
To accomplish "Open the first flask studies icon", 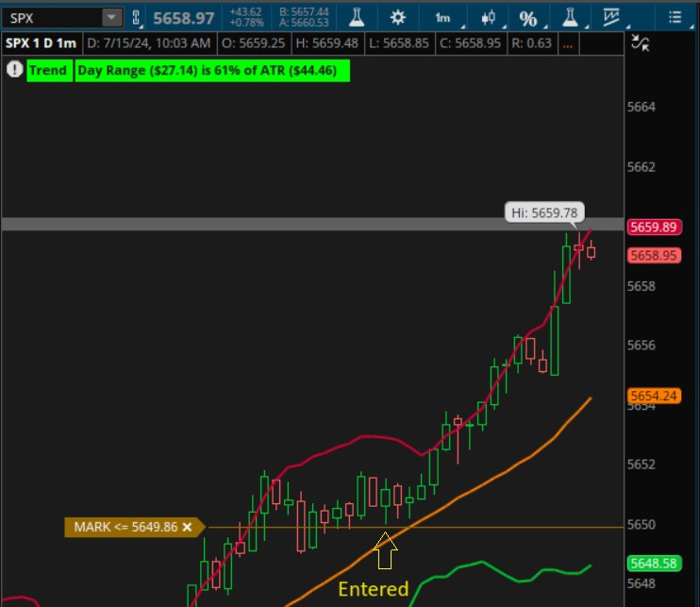I will (x=357, y=18).
